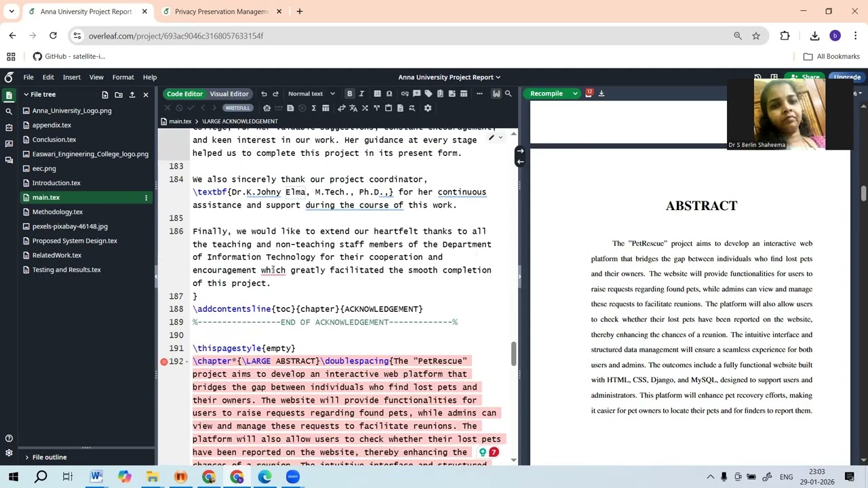Search within the editor document
Viewport: 868px width, 488px height.
click(x=509, y=94)
